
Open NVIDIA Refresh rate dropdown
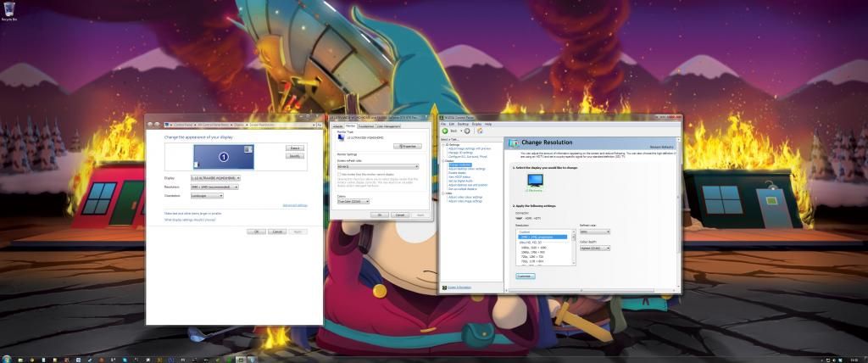pos(594,232)
